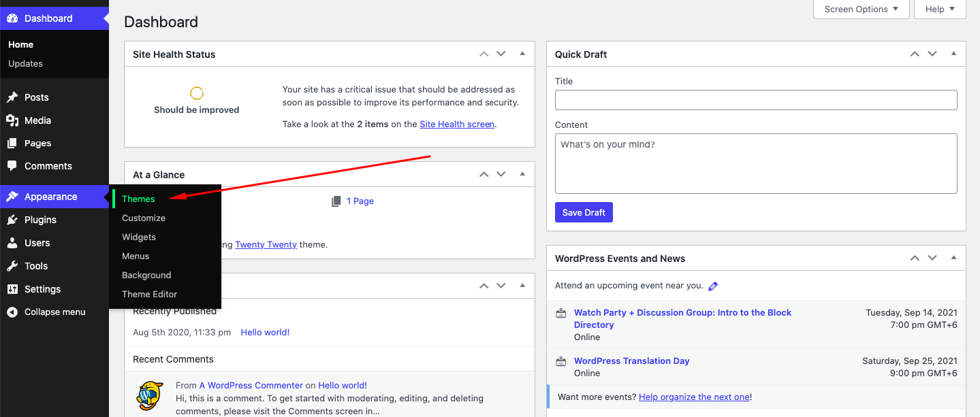Click Help organize the next one link
This screenshot has width=980, height=417.
pos(694,397)
